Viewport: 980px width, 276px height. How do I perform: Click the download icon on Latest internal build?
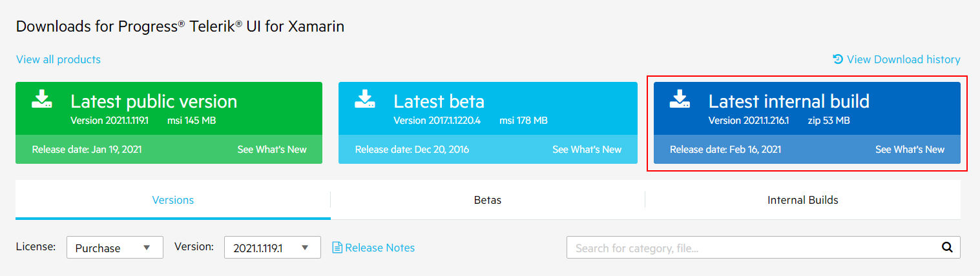click(x=680, y=99)
